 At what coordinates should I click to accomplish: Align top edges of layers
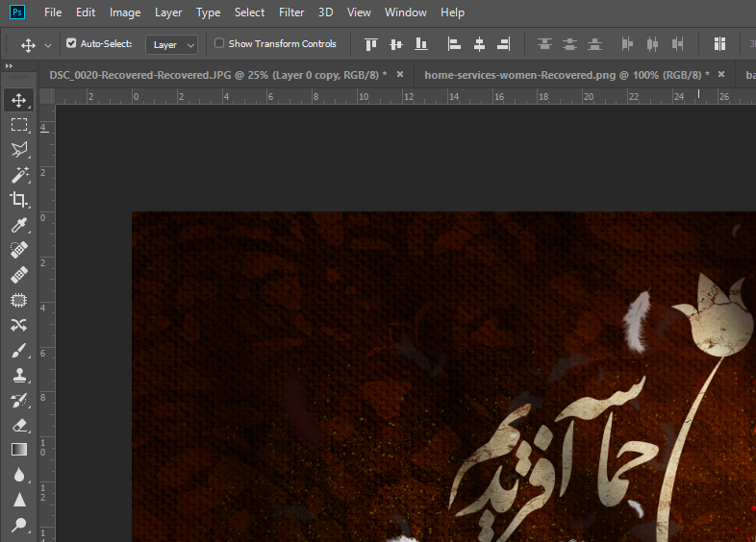[x=370, y=44]
